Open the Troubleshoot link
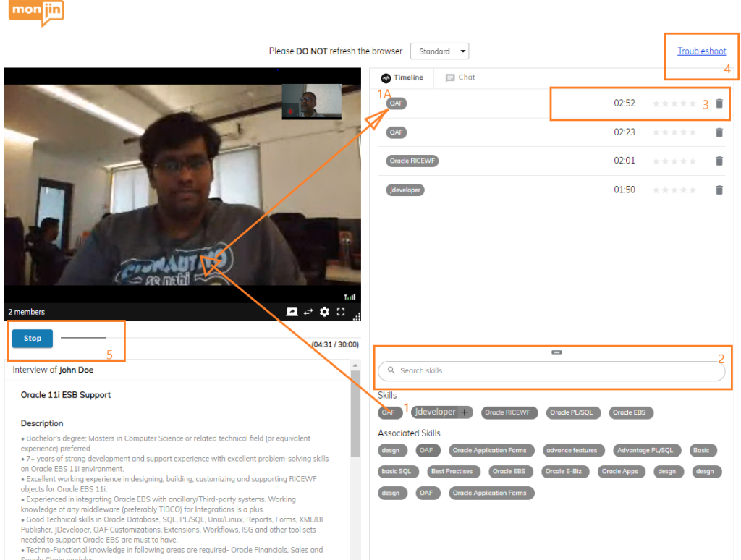 [701, 51]
